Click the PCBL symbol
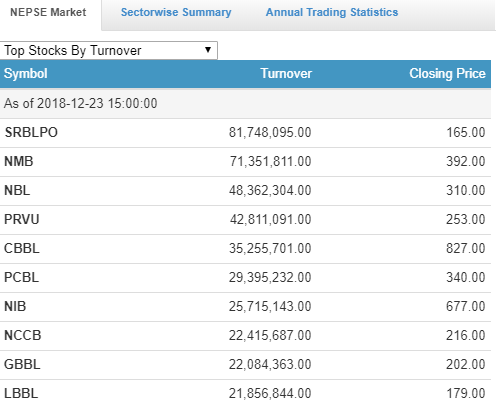Viewport: 496px width, 408px height. click(x=21, y=278)
